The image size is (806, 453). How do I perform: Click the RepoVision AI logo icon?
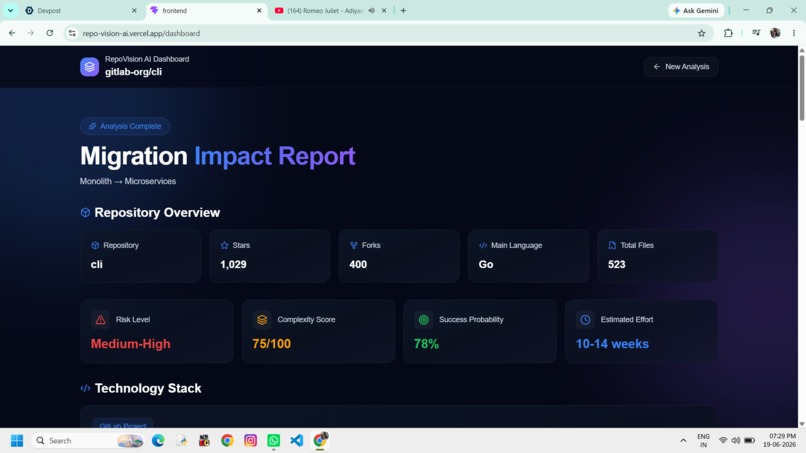tap(89, 67)
